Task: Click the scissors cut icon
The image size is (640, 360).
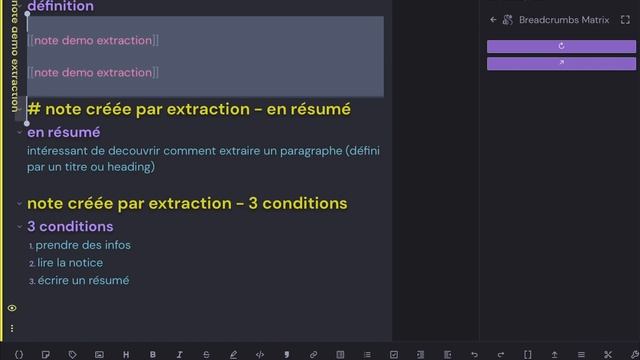Action: point(608,355)
